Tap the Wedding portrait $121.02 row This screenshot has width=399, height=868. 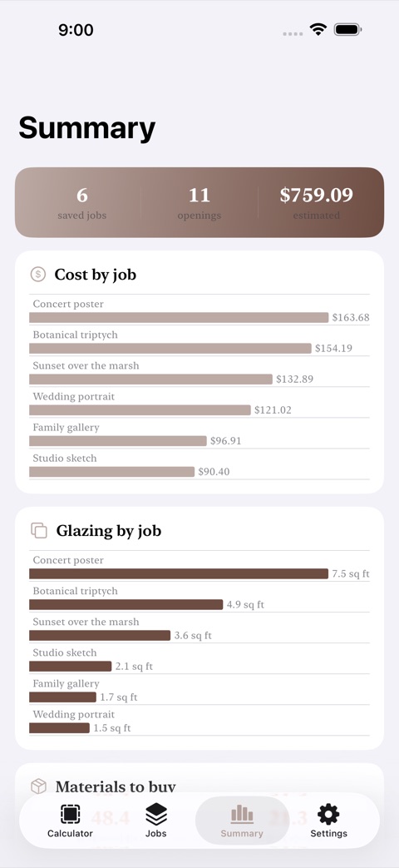199,403
